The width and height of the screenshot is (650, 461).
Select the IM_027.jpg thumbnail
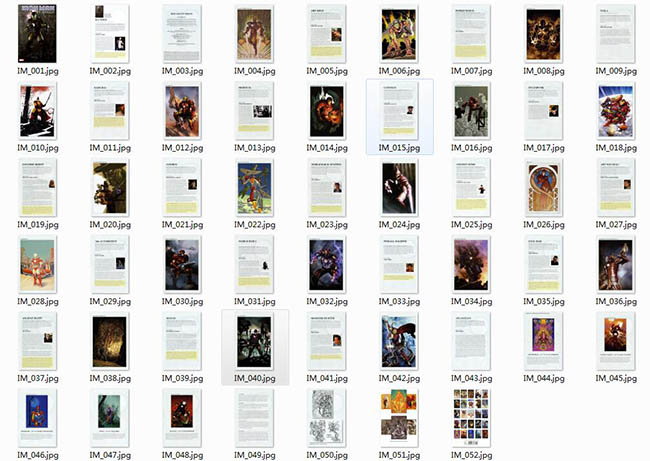click(x=616, y=187)
